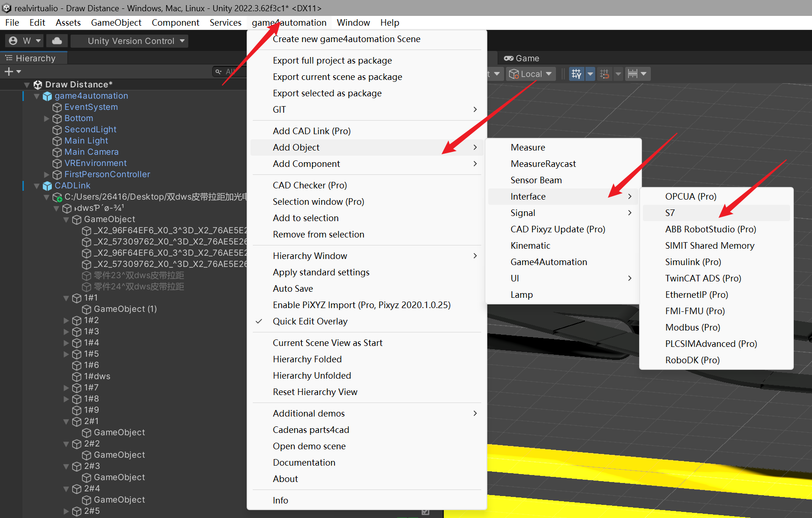Click the Draw Distance scene icon
Viewport: 812px width, 518px height.
tap(38, 85)
